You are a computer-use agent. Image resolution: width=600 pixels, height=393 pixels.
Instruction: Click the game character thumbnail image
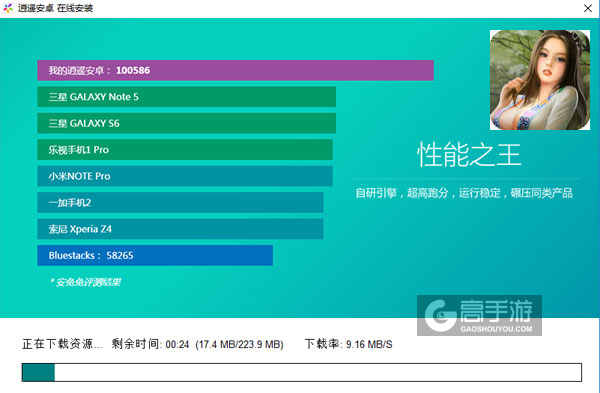click(540, 80)
